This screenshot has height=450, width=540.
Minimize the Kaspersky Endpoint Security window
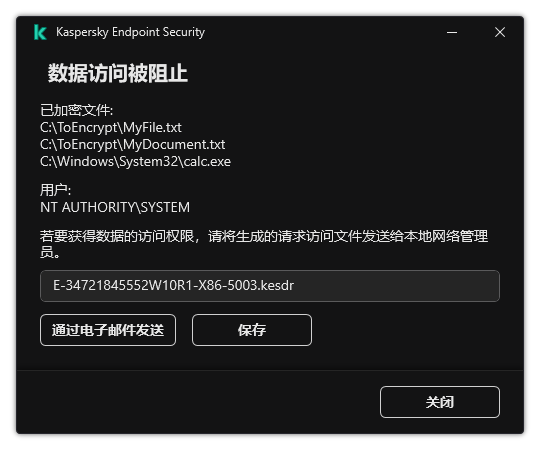tap(452, 32)
